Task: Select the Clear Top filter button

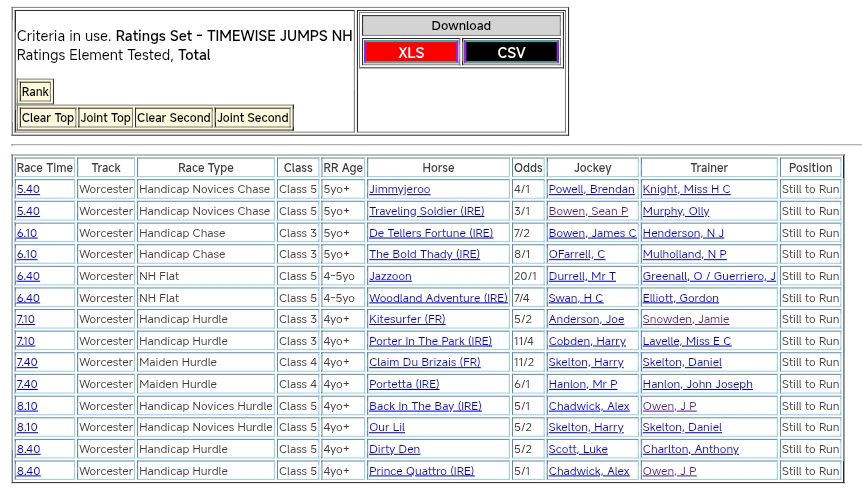Action: [48, 118]
